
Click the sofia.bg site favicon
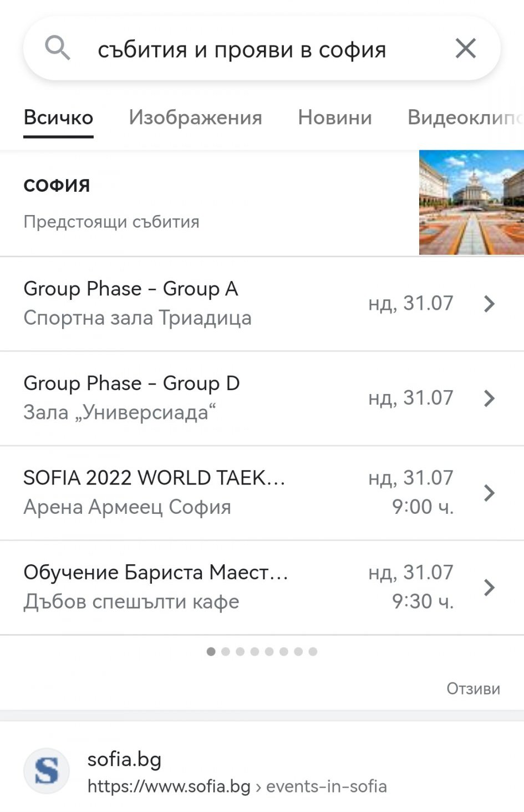47,771
